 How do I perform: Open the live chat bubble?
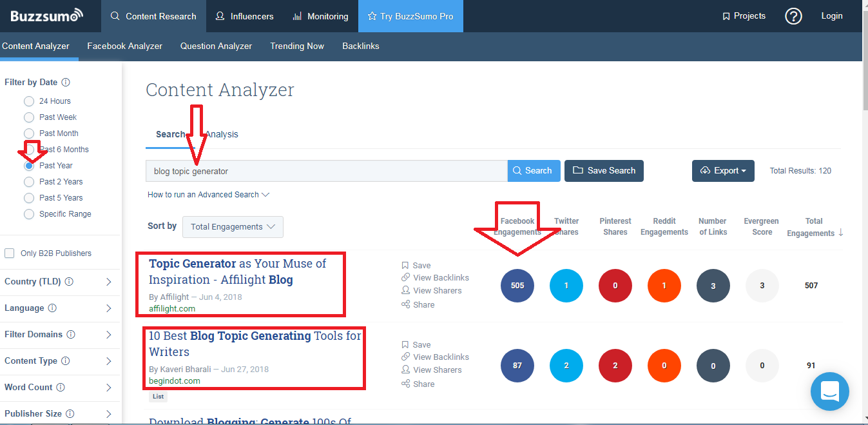[x=829, y=391]
